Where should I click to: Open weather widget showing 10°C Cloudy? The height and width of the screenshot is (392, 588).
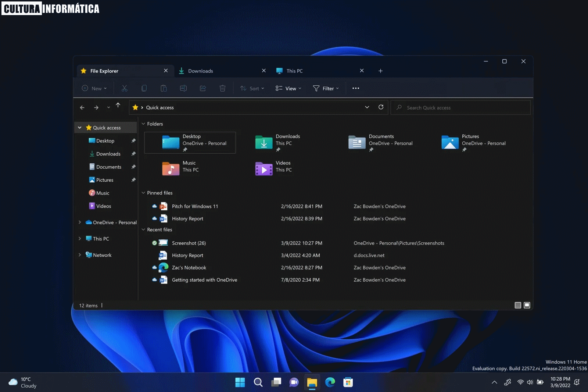pyautogui.click(x=23, y=382)
